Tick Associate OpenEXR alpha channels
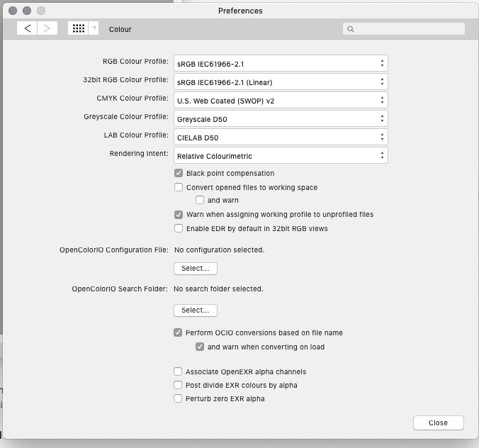The image size is (479, 448). coord(178,371)
